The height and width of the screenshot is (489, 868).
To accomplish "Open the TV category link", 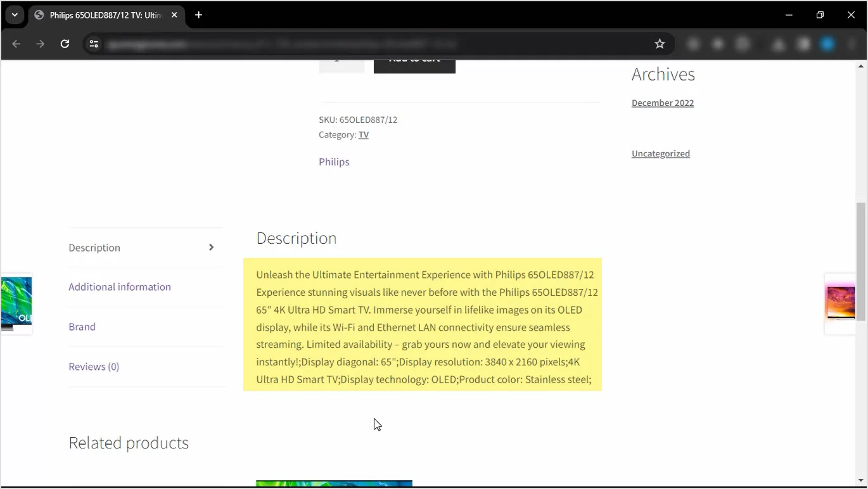I will [364, 135].
